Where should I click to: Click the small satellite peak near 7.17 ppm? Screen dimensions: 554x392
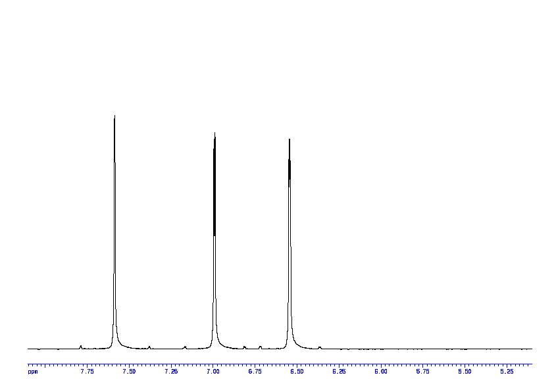(185, 347)
